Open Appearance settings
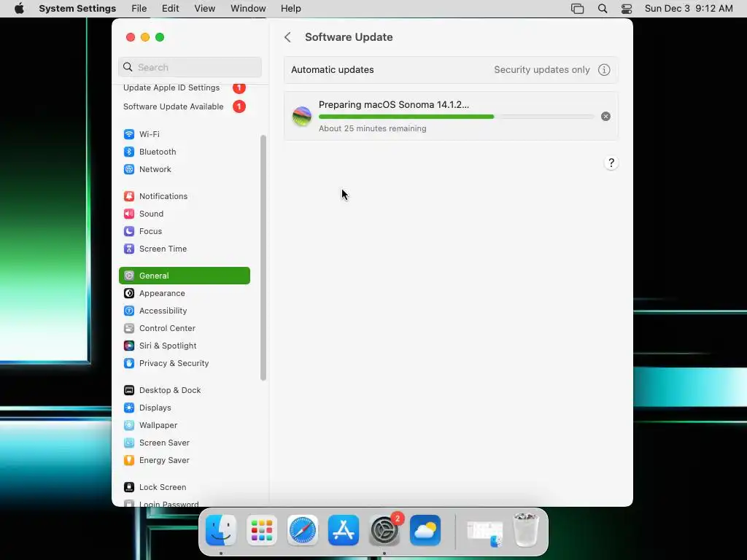Image resolution: width=747 pixels, height=560 pixels. pos(185,293)
